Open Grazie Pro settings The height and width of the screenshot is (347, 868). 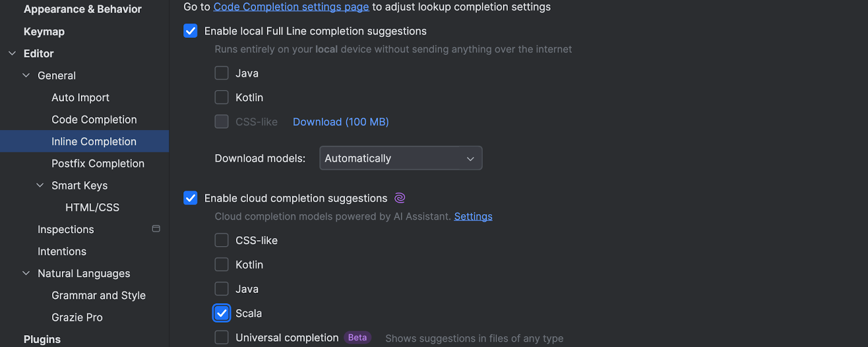click(77, 317)
